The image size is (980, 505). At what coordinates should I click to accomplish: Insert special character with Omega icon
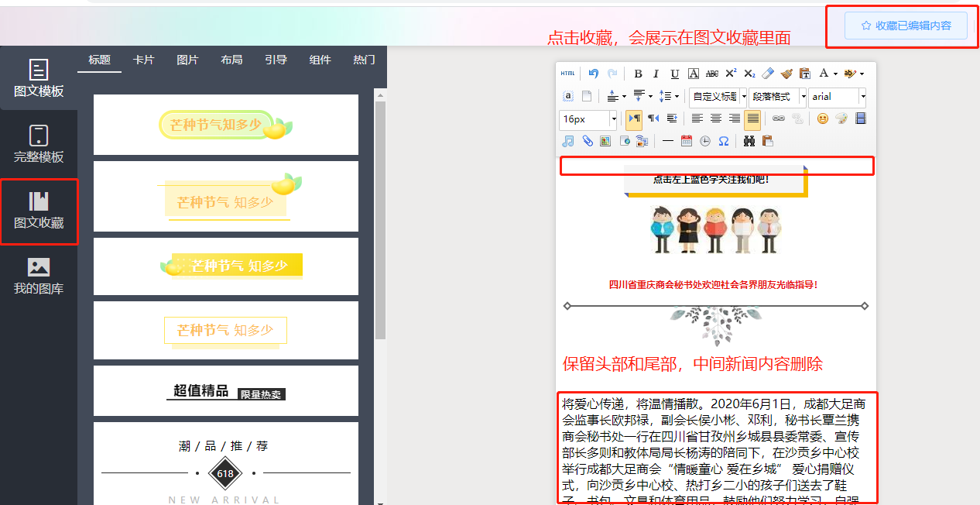724,141
